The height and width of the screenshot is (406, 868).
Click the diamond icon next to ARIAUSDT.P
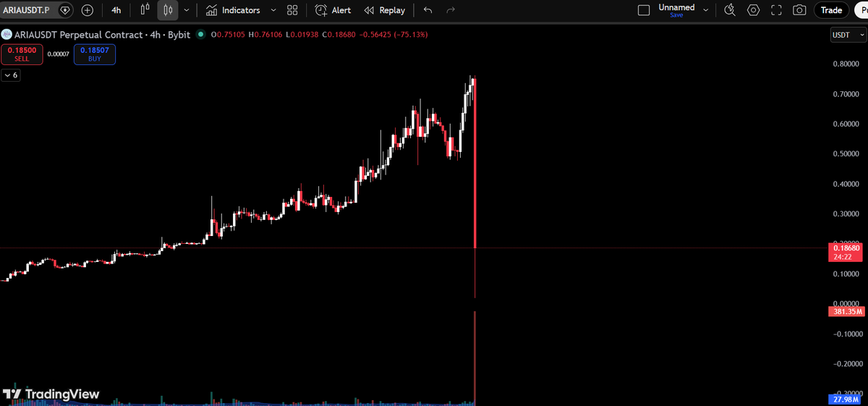point(65,10)
